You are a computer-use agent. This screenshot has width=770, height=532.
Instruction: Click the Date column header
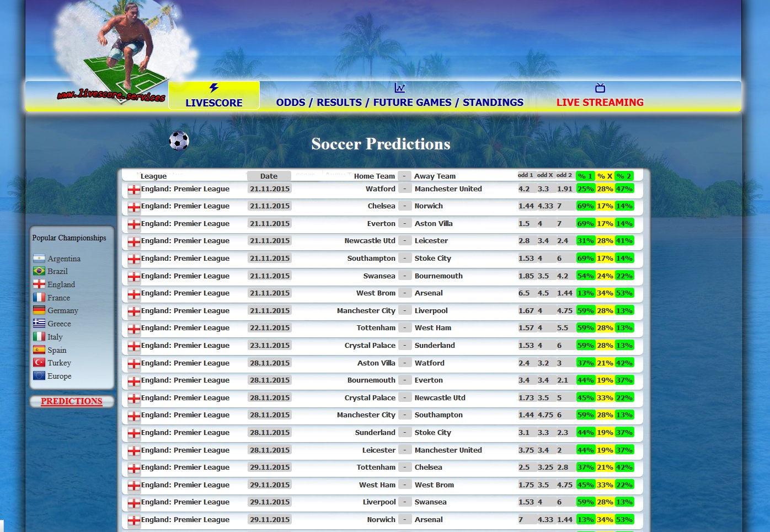269,176
